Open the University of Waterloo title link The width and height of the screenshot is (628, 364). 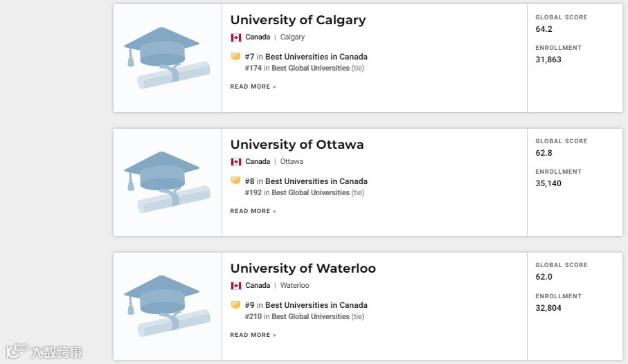[303, 269]
